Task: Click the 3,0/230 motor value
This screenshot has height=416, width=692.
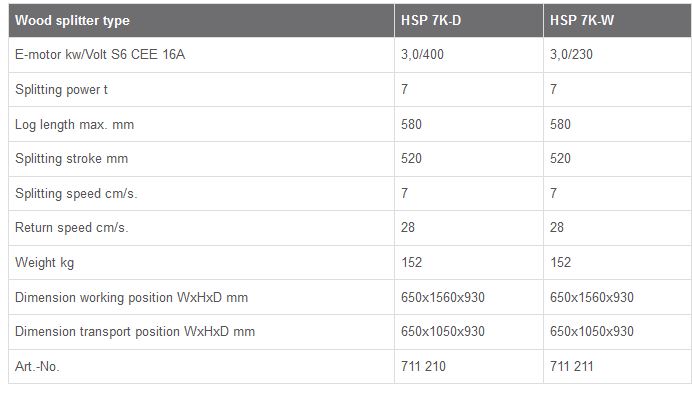Action: click(x=571, y=55)
